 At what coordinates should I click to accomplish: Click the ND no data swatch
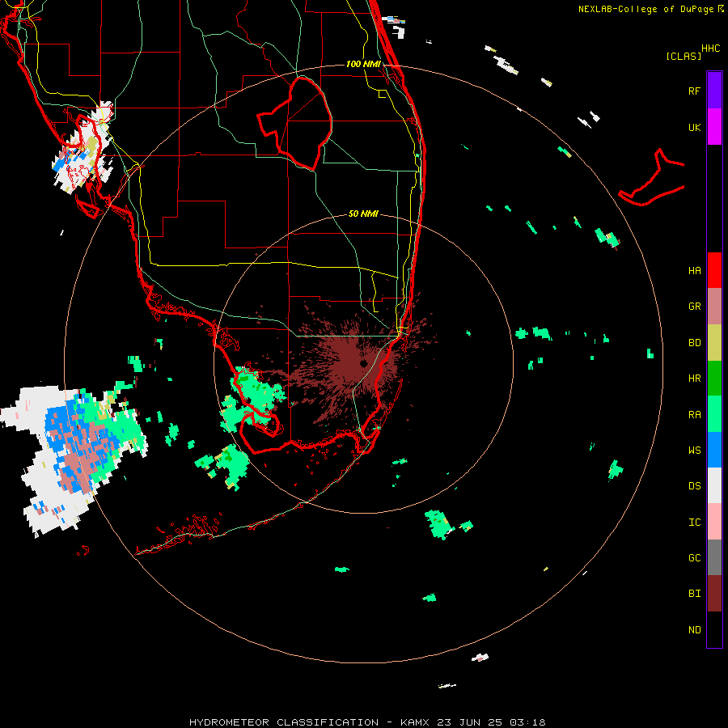pyautogui.click(x=714, y=629)
